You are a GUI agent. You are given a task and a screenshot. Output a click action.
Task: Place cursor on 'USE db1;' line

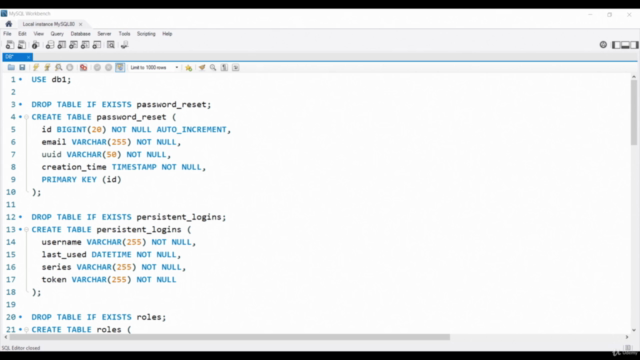(x=51, y=80)
